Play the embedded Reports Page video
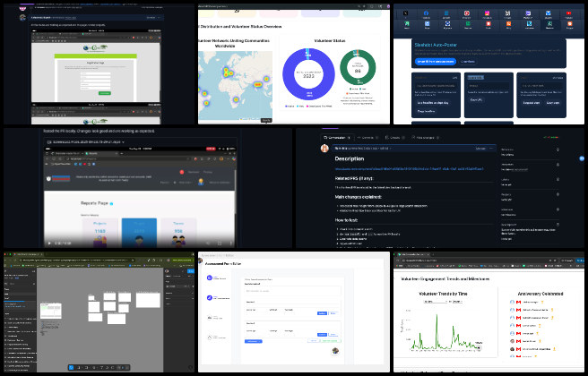Image resolution: width=588 pixels, height=376 pixels. 48,243
